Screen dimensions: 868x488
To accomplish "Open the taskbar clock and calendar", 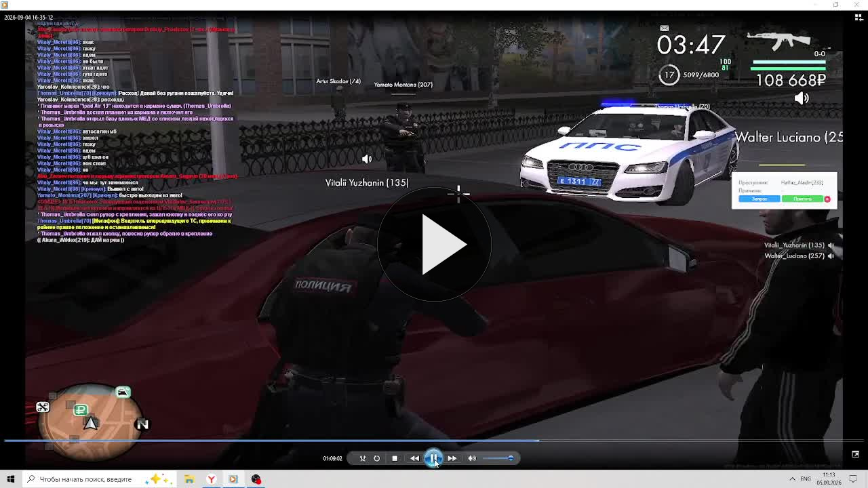I will coord(829,479).
